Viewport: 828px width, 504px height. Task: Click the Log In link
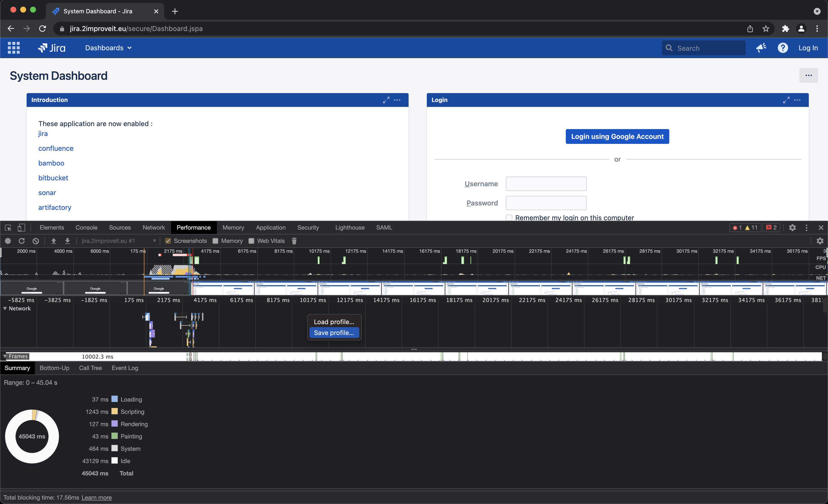pyautogui.click(x=808, y=48)
